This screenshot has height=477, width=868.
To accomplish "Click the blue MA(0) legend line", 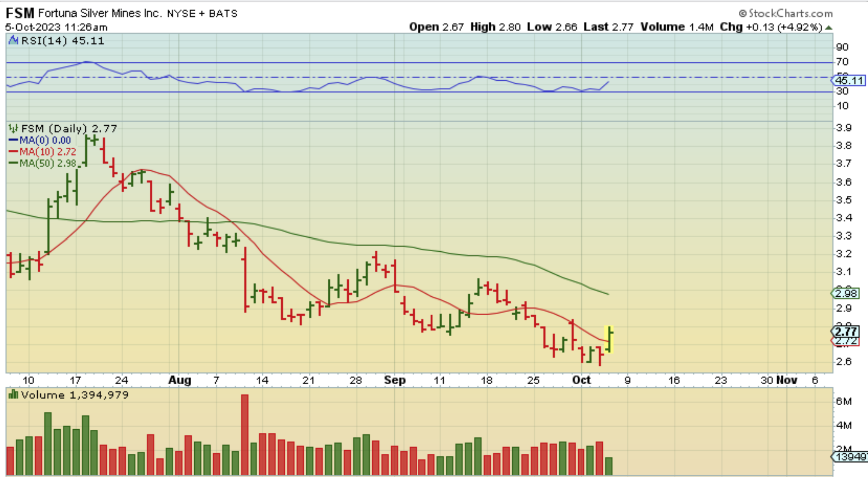I will (13, 140).
